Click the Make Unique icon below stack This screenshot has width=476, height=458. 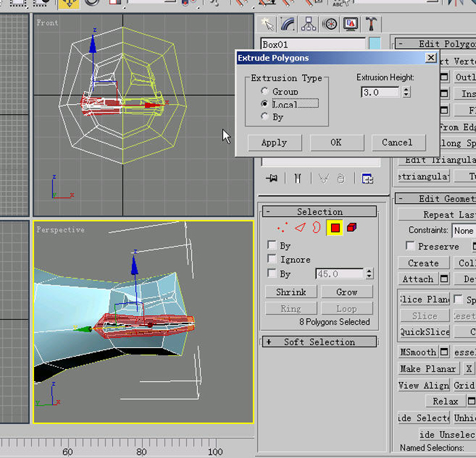pyautogui.click(x=324, y=178)
